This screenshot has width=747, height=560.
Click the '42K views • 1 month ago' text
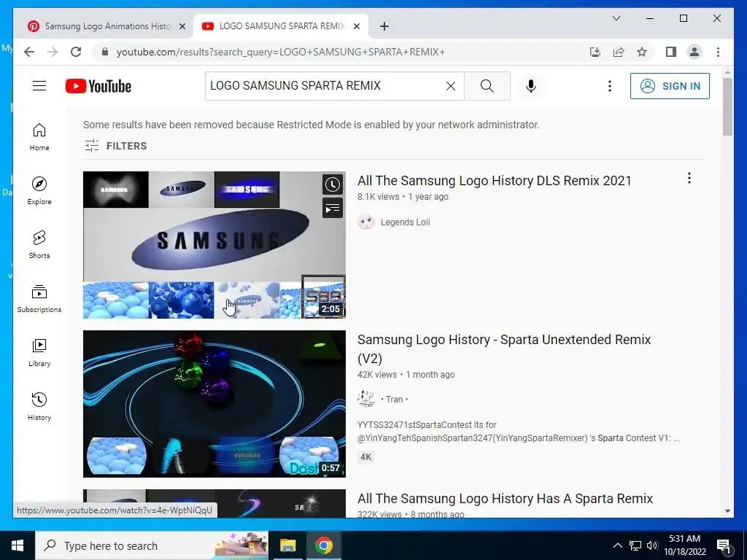point(406,375)
